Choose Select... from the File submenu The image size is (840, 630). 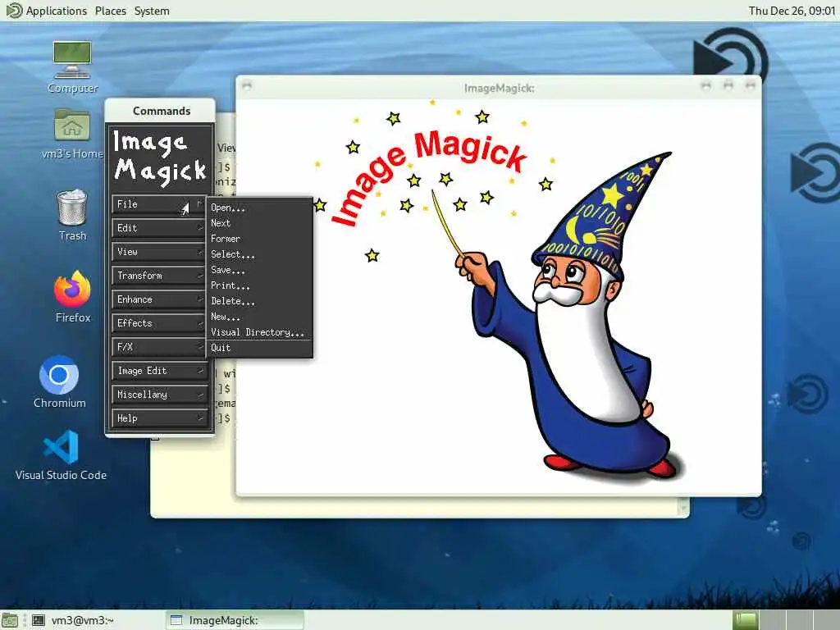pos(259,254)
